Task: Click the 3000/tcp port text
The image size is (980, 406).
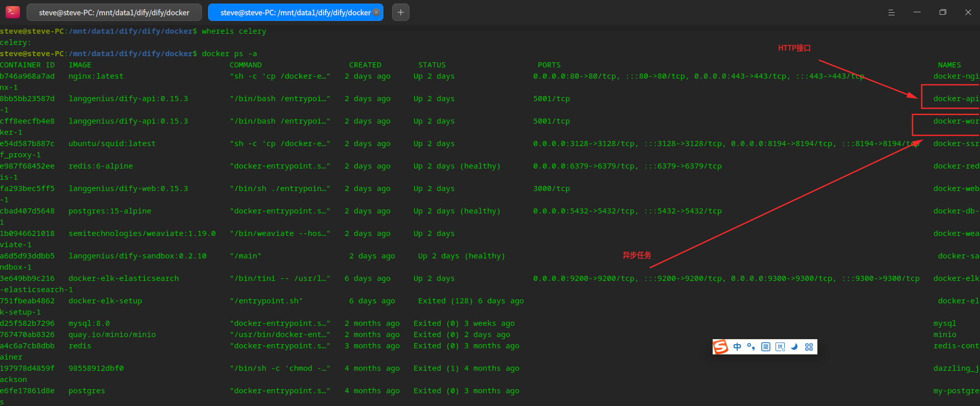Action: (x=552, y=188)
